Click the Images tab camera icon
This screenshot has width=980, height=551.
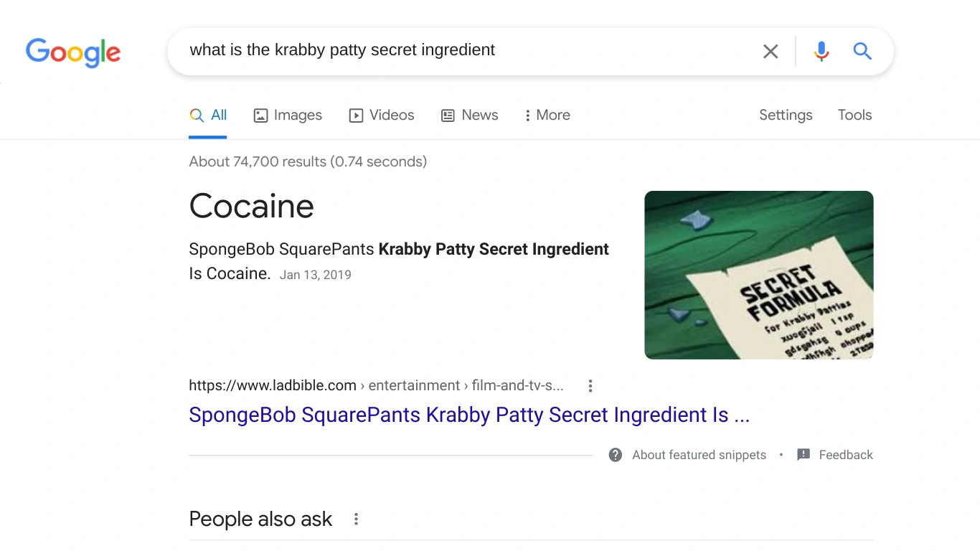260,115
